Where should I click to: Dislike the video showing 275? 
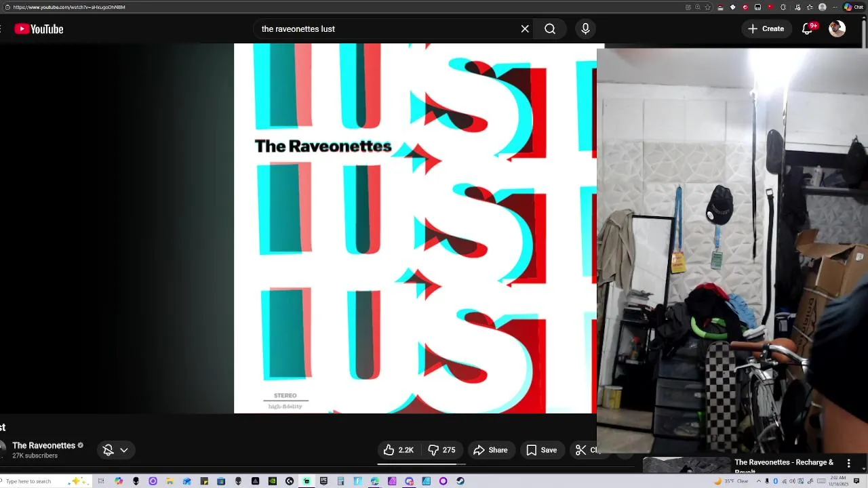441,450
